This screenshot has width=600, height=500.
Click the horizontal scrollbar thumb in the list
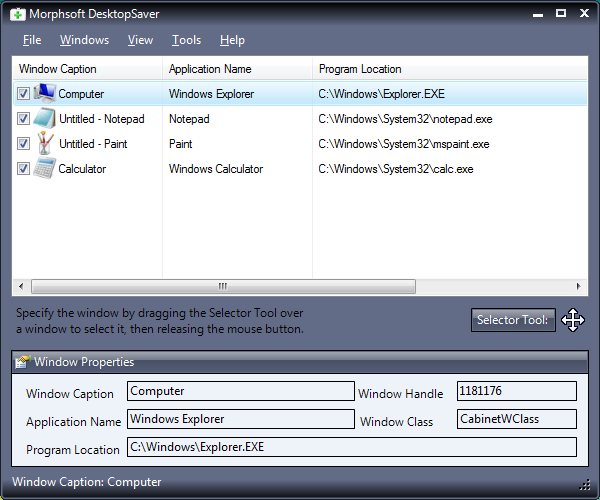pyautogui.click(x=223, y=286)
